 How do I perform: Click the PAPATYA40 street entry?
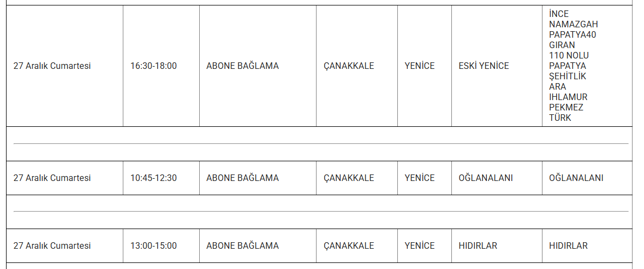pyautogui.click(x=573, y=35)
